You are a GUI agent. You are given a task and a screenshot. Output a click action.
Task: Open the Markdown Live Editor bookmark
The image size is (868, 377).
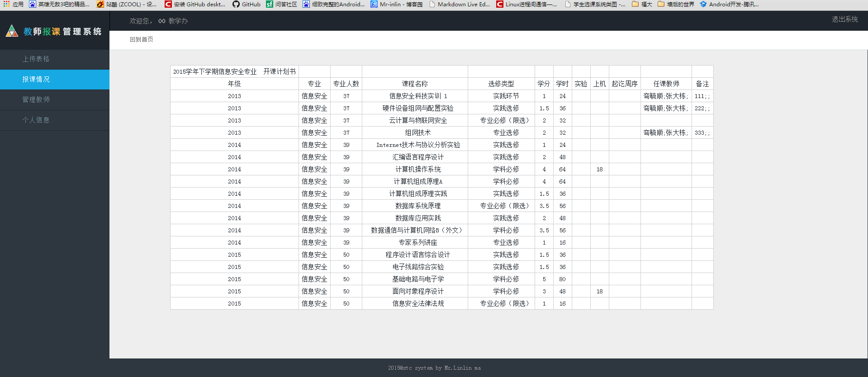point(460,4)
